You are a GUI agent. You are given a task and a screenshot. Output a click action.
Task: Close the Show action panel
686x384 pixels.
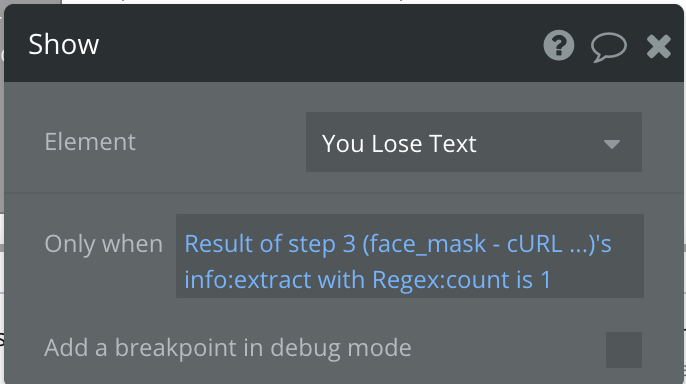pos(658,46)
